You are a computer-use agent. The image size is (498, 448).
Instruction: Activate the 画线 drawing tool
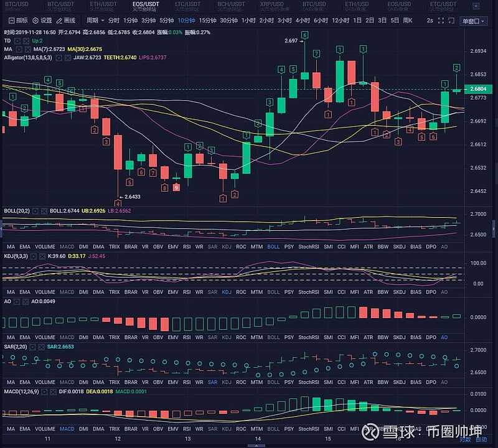coord(66,21)
